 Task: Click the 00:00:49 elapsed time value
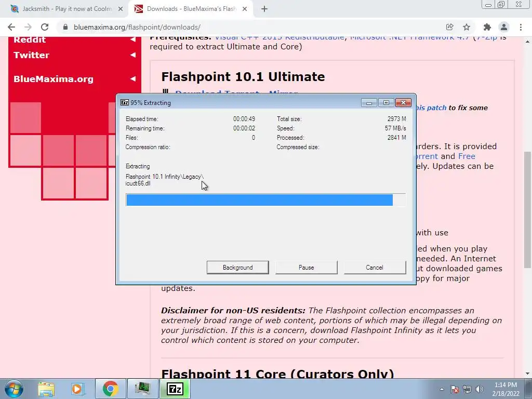(244, 119)
